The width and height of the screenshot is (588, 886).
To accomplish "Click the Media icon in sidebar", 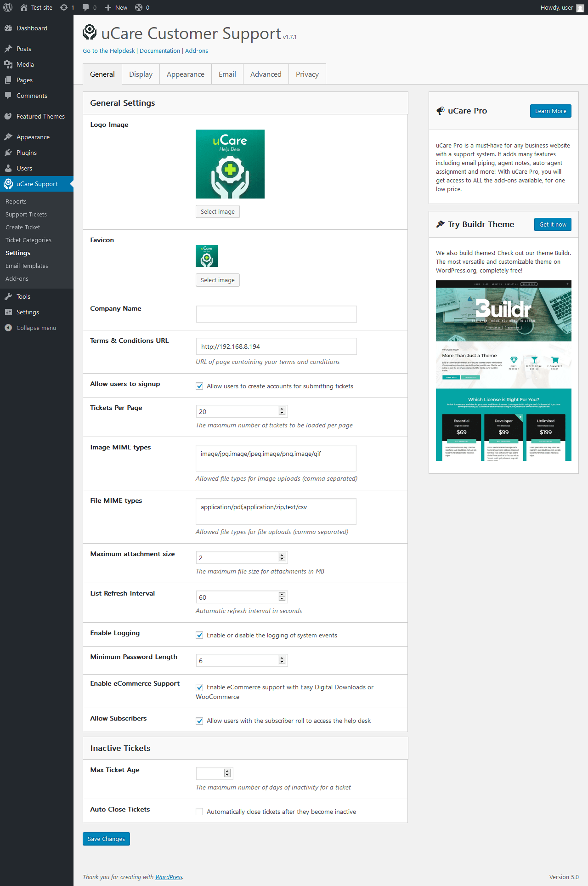I will tap(8, 64).
